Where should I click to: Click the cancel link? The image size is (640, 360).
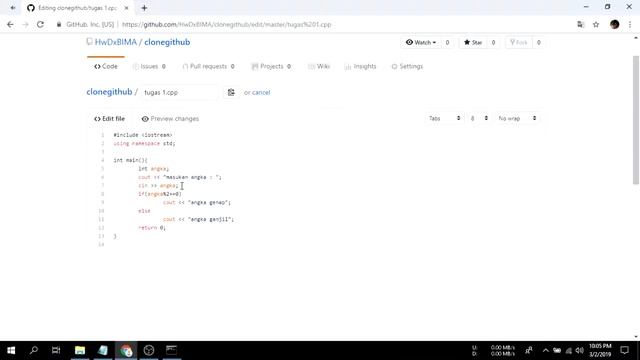tap(261, 93)
